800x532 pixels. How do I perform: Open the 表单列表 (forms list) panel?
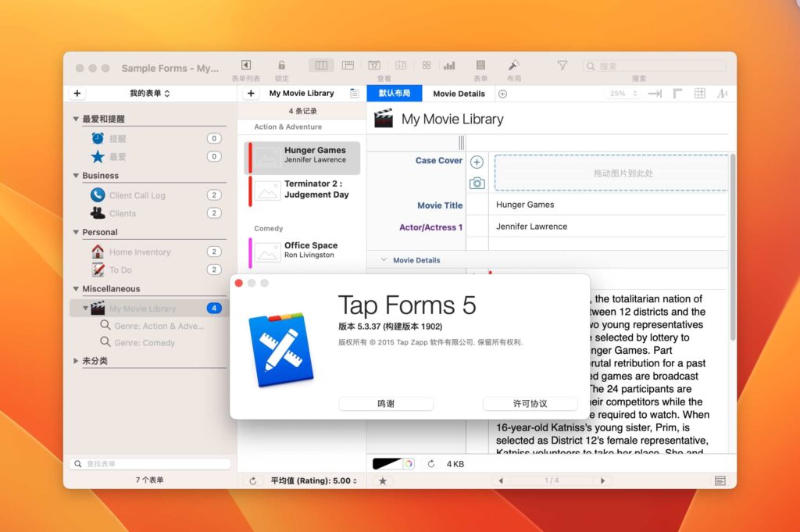(246, 65)
